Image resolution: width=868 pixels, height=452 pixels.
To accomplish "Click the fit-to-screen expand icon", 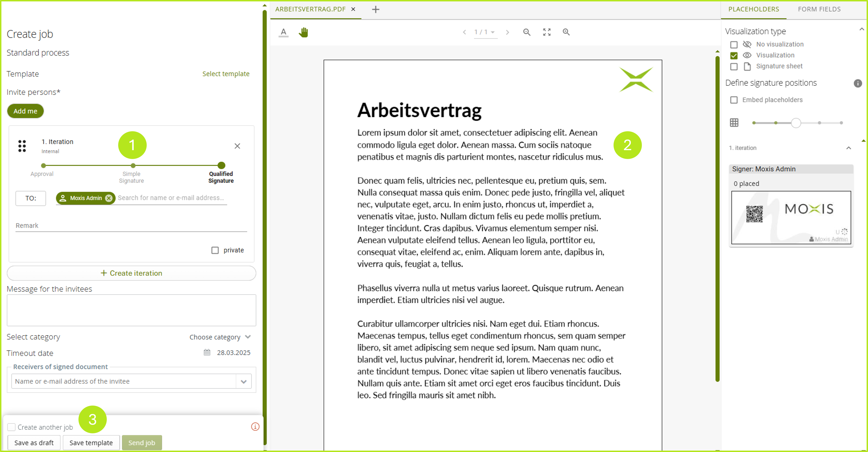I will 546,32.
